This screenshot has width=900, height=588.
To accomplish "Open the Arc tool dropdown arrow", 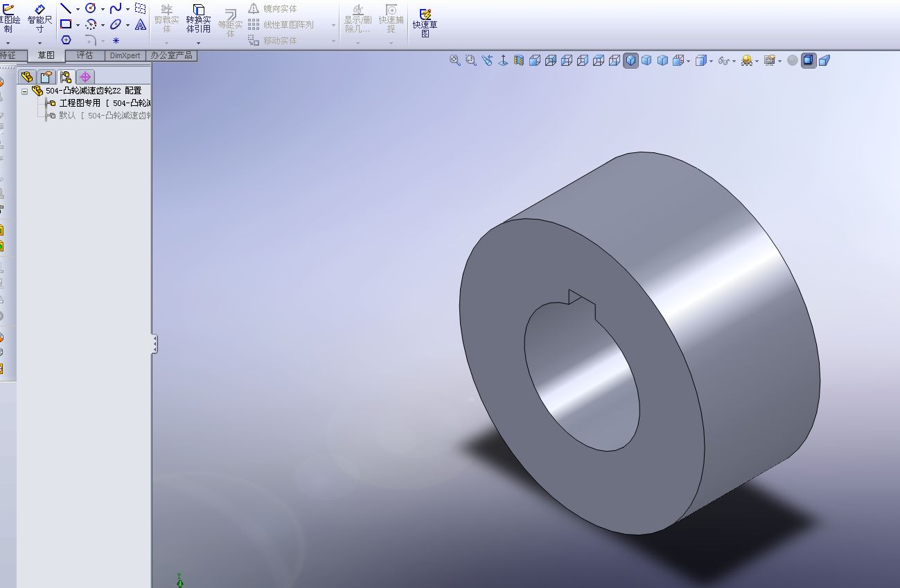I will [x=103, y=25].
